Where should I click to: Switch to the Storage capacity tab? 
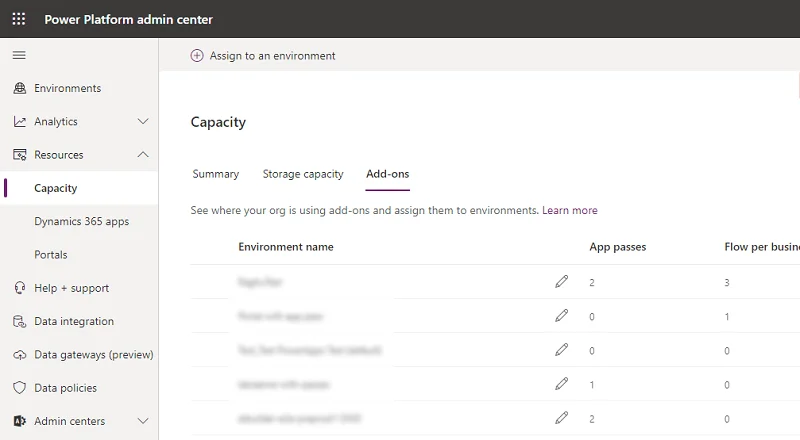(x=303, y=174)
